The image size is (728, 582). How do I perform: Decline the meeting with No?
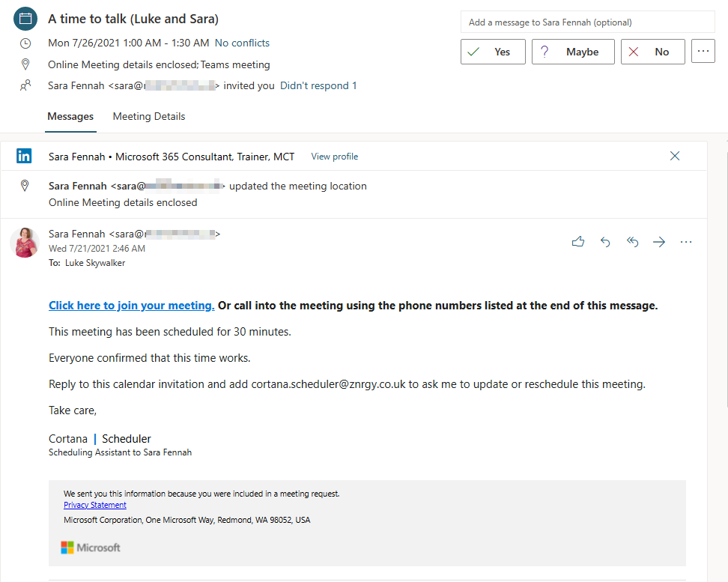pyautogui.click(x=652, y=52)
